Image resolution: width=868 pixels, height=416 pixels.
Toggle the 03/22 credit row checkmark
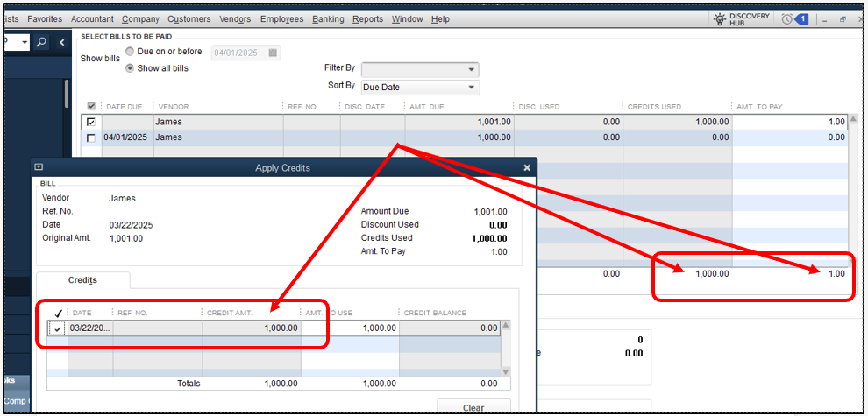pyautogui.click(x=58, y=328)
